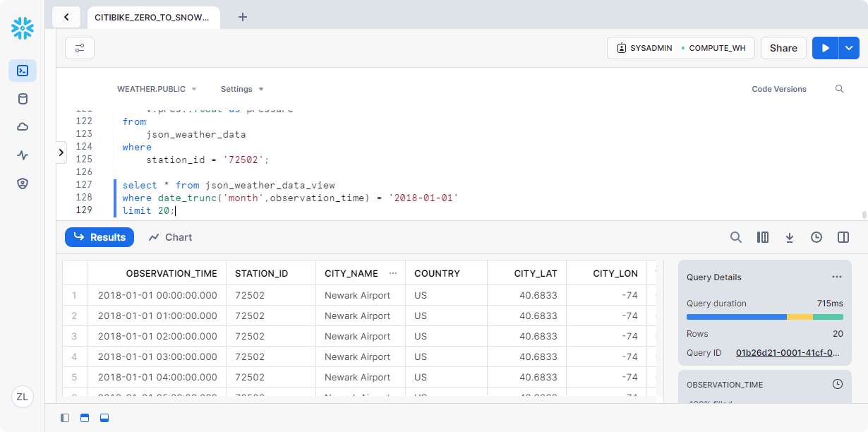Toggle the left sidebar layout icon

tap(65, 418)
